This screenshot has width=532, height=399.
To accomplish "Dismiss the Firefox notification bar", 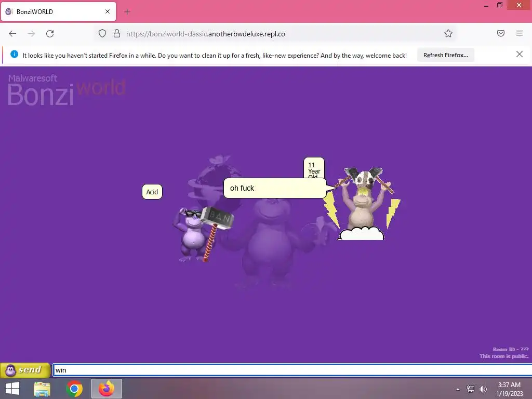I will click(520, 54).
